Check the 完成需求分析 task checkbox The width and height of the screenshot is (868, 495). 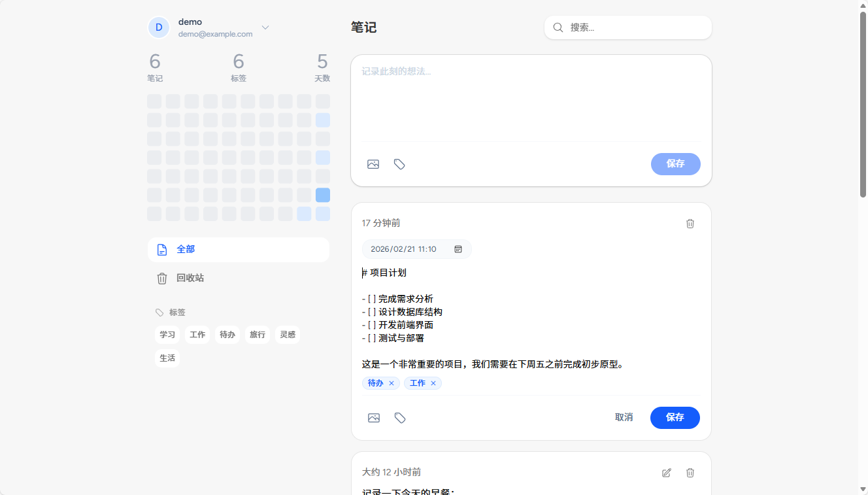point(373,299)
